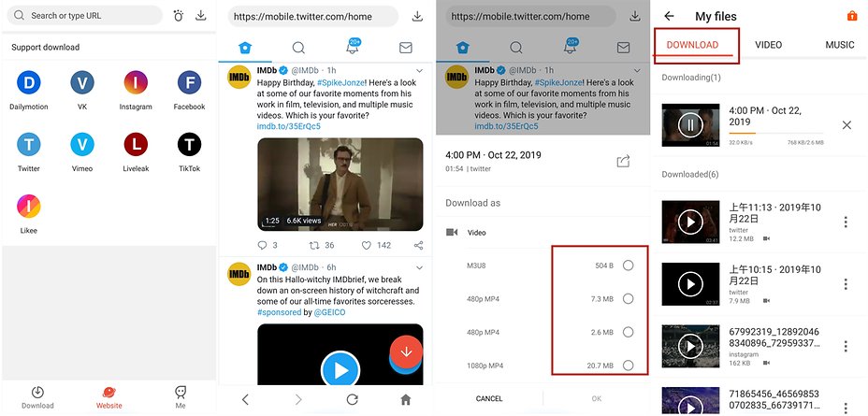Play the Hallo-witchy video with blue play button
868x416 pixels.
click(x=340, y=369)
